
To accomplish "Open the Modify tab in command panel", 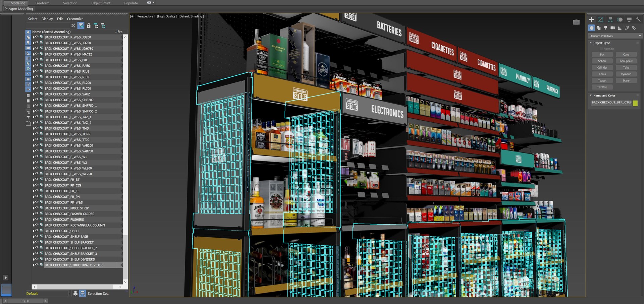I will 601,19.
